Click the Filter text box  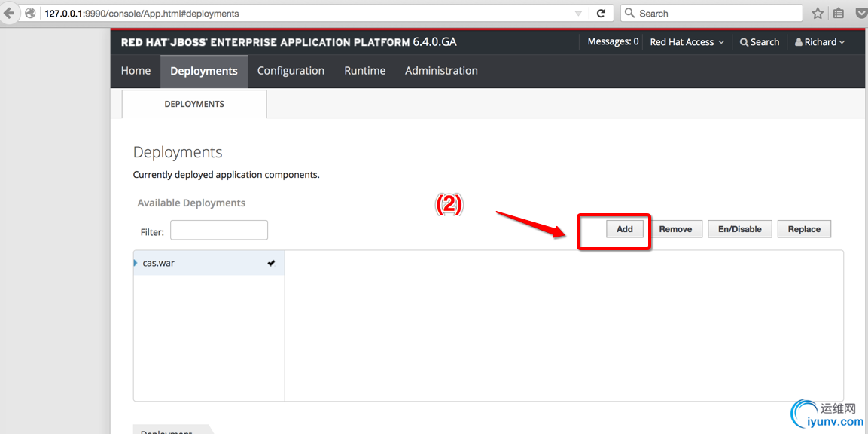pyautogui.click(x=219, y=230)
